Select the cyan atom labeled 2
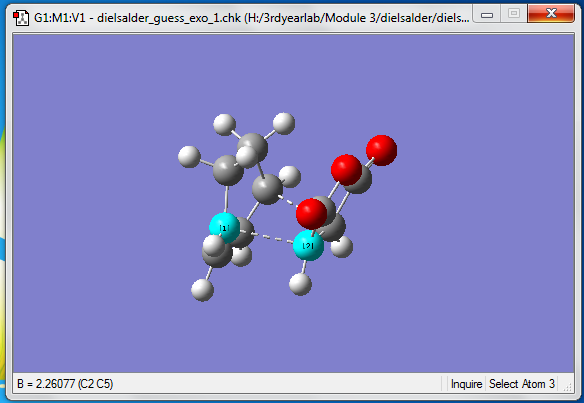 tap(308, 245)
